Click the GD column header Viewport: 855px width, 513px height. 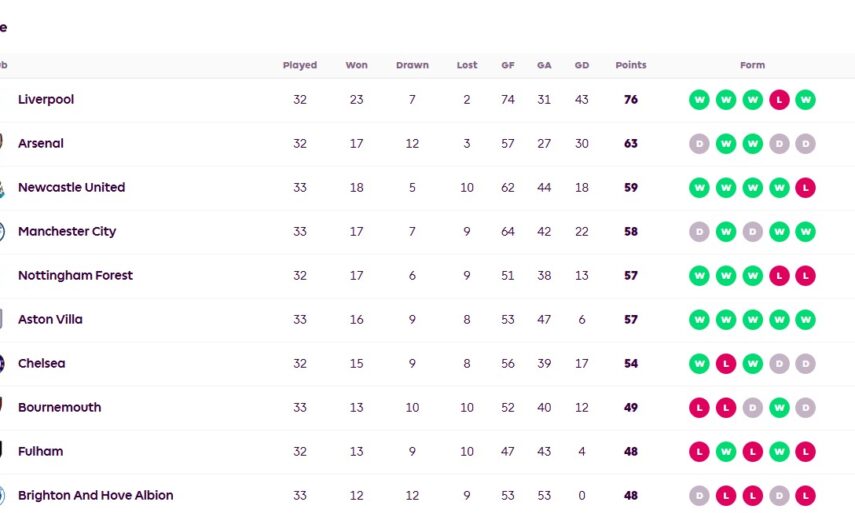pos(582,66)
